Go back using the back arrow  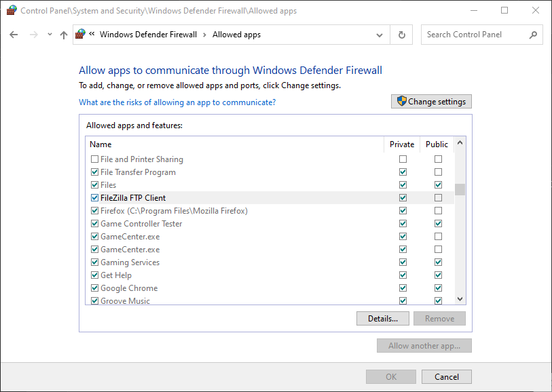tap(14, 35)
